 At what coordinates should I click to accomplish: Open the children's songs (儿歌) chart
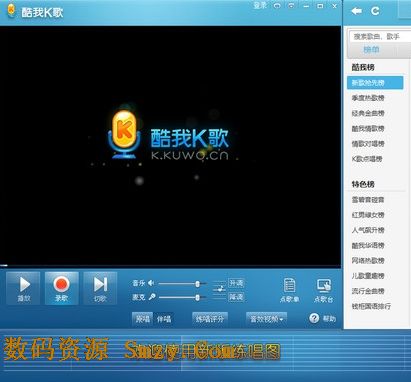pyautogui.click(x=368, y=276)
